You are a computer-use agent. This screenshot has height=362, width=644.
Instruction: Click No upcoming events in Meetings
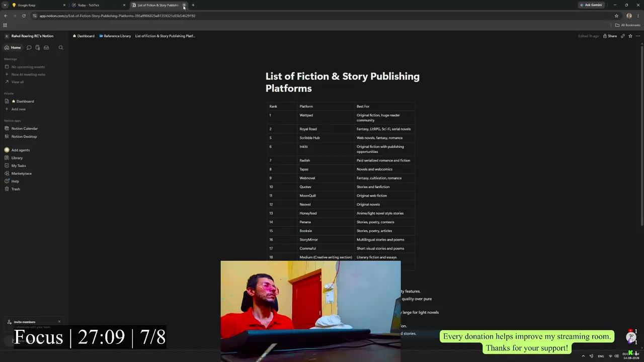pyautogui.click(x=28, y=67)
